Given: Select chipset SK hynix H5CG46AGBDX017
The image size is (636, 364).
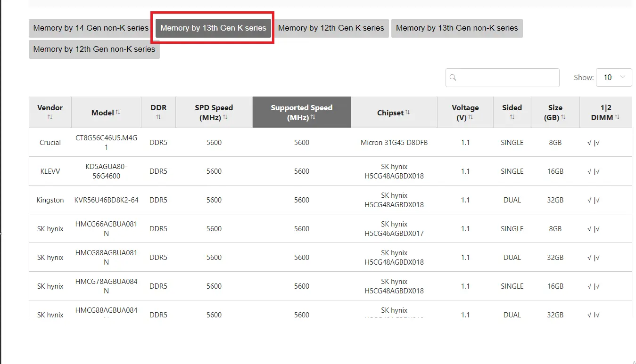Looking at the screenshot, I should point(394,229).
